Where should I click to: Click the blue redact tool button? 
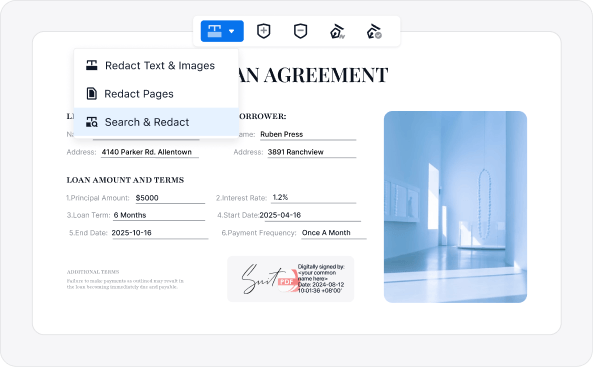point(222,31)
